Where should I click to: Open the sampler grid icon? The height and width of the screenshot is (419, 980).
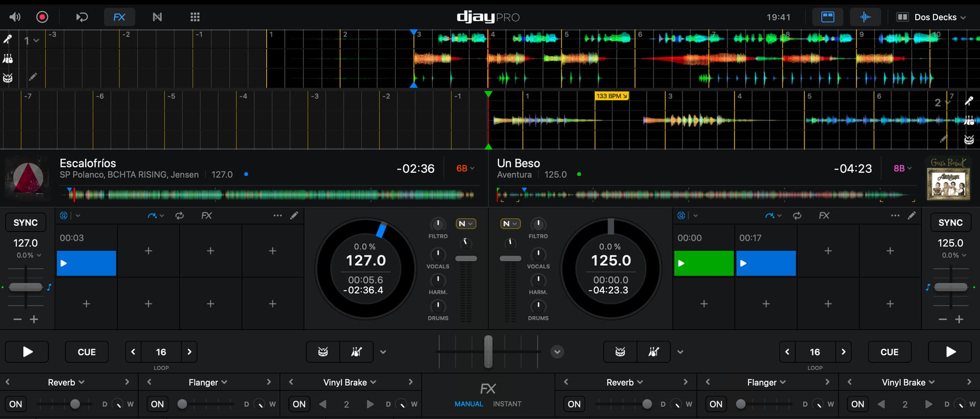coord(195,17)
